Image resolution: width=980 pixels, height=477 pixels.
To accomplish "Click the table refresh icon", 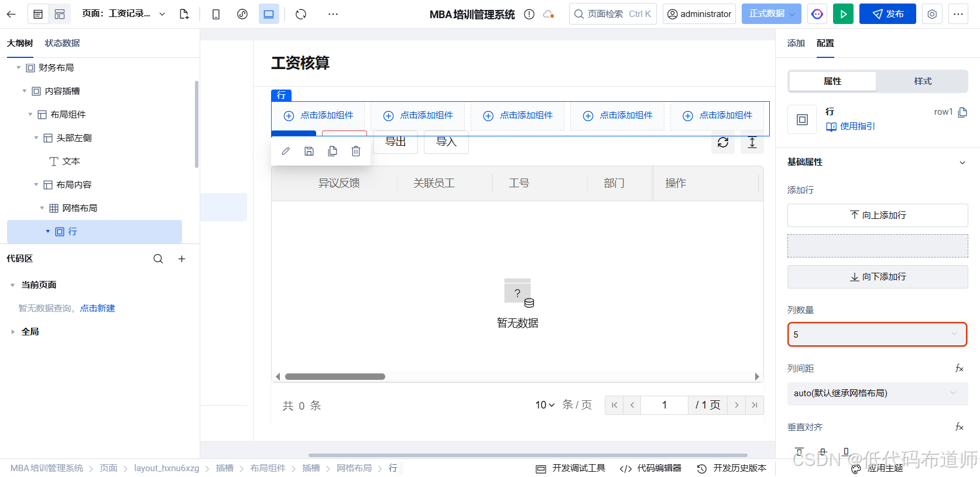I will click(723, 142).
